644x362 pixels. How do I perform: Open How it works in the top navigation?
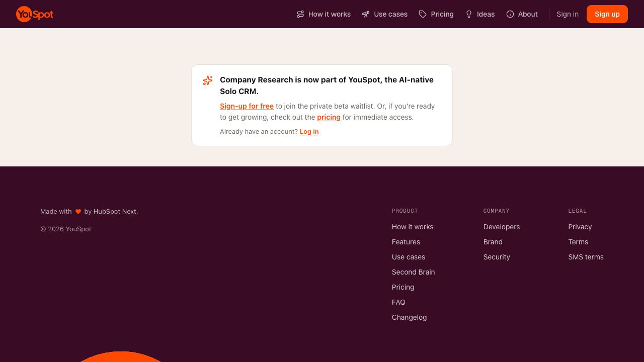[324, 14]
